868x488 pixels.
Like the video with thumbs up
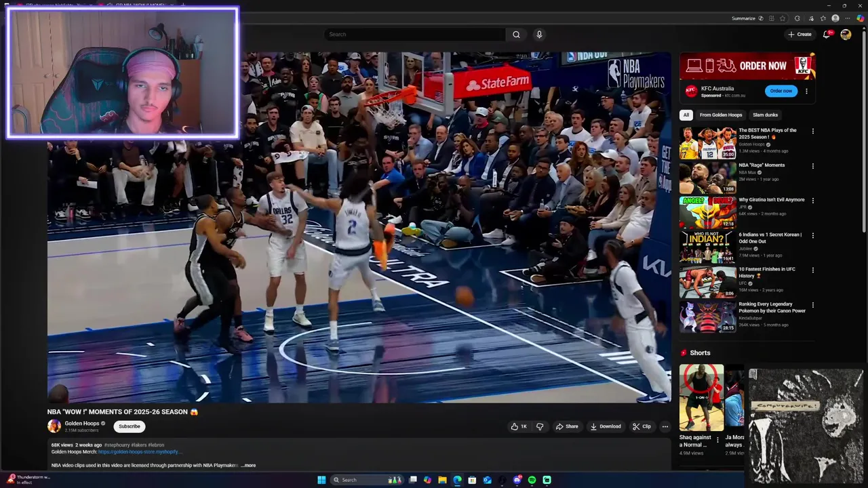(519, 426)
